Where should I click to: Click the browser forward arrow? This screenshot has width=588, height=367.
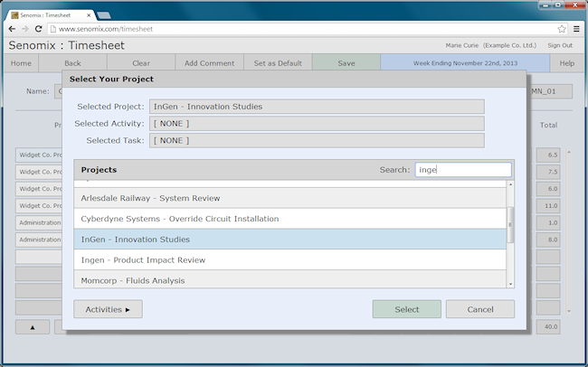(24, 29)
